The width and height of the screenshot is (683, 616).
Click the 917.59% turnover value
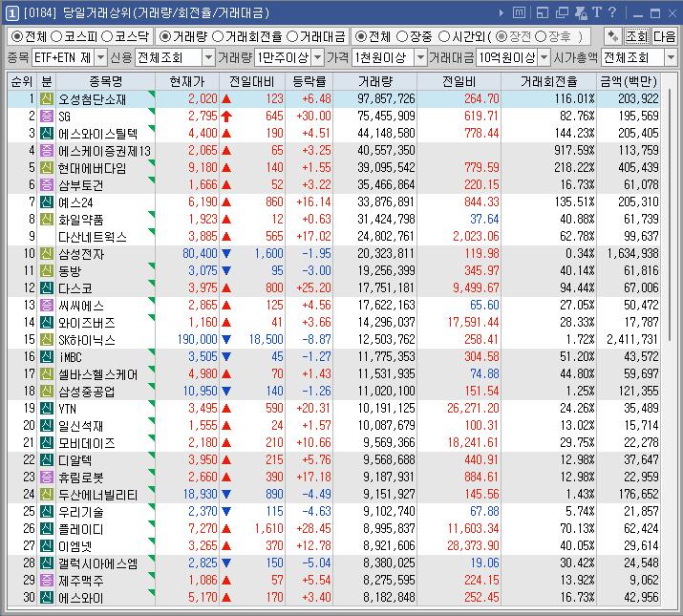coord(574,150)
